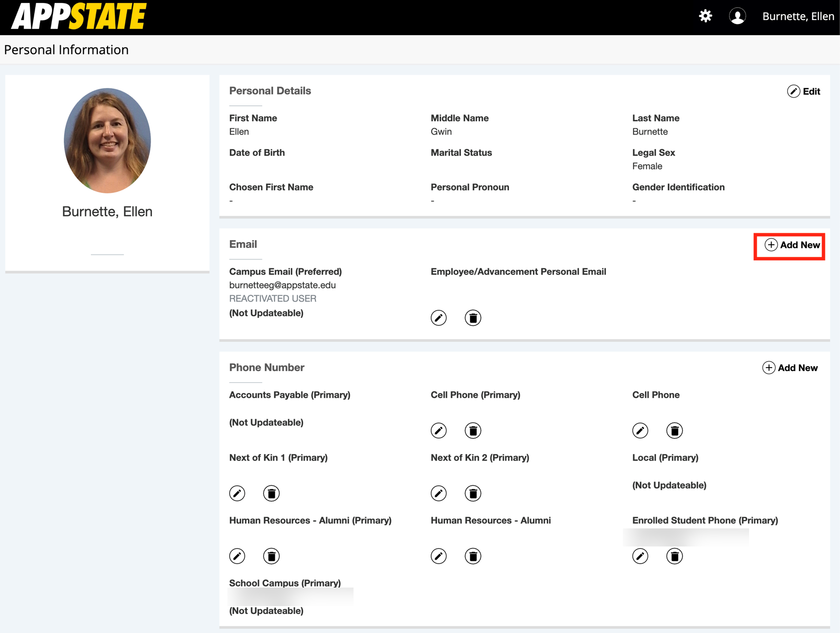Delete Human Resources - Alumni (Primary) phone
This screenshot has width=840, height=633.
point(271,556)
